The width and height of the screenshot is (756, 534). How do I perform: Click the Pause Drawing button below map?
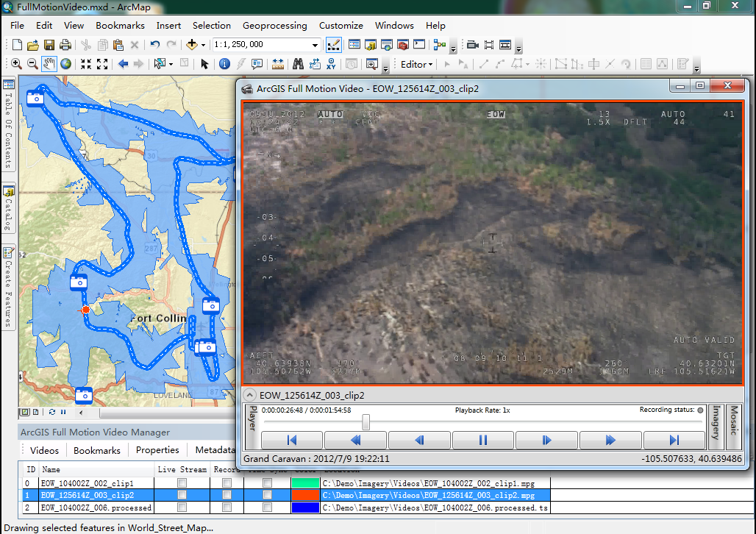(63, 412)
